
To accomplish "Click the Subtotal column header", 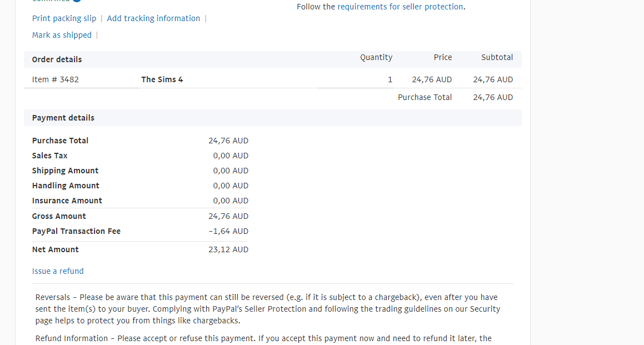I will point(497,57).
